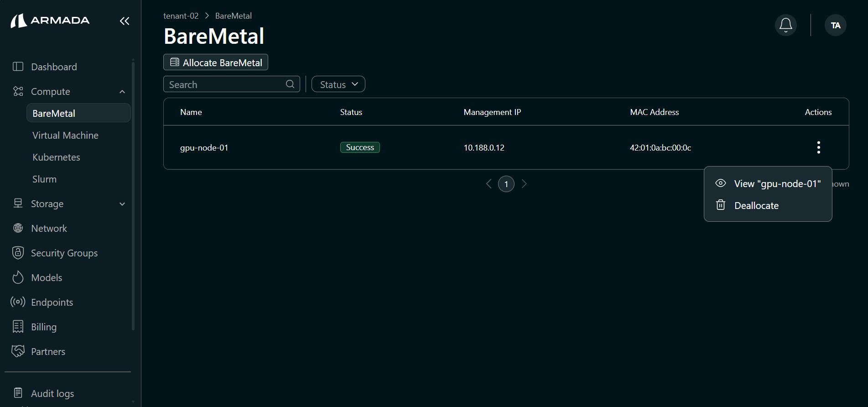Click the Audit logs clipboard icon
Screen dimensions: 868x407
[x=18, y=393]
